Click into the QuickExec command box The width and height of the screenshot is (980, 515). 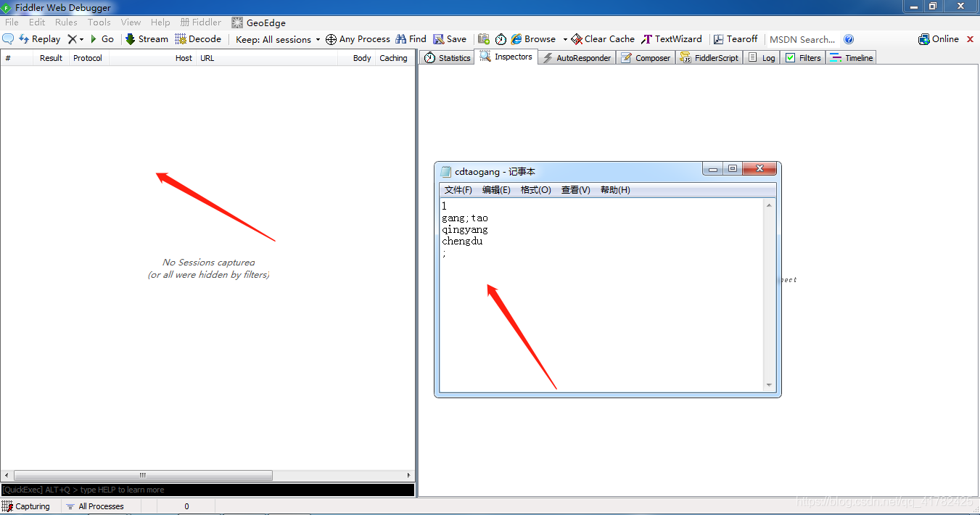coord(207,490)
